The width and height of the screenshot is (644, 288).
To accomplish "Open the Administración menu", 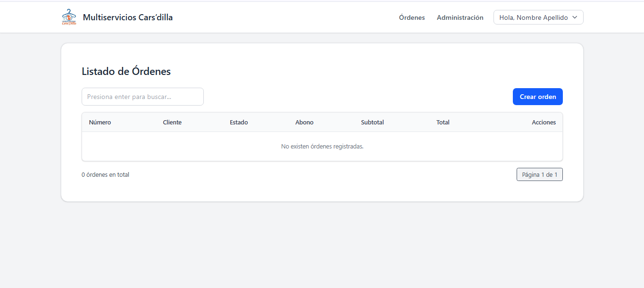I will coord(460,17).
